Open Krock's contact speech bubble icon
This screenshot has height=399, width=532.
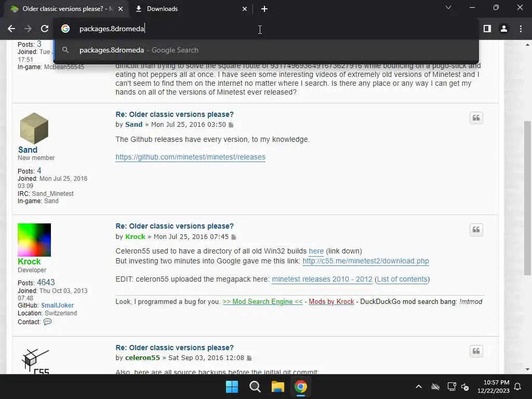tap(47, 322)
